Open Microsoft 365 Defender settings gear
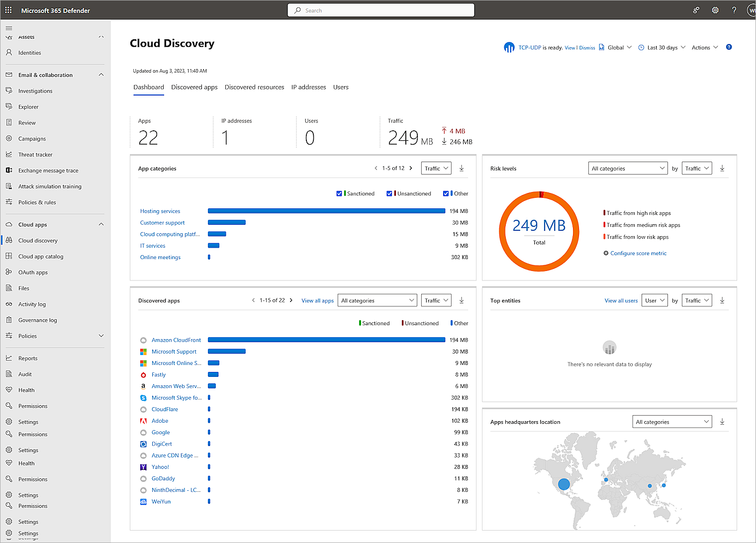The height and width of the screenshot is (543, 756). coord(715,10)
